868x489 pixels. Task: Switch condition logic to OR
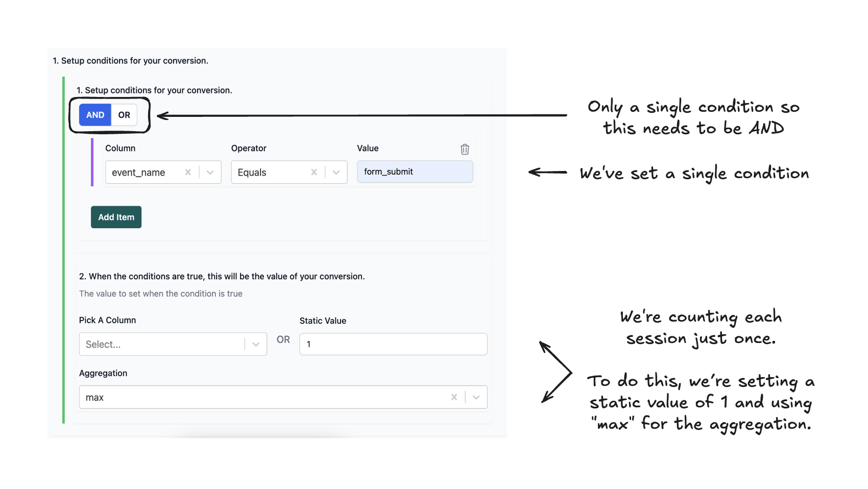point(124,115)
